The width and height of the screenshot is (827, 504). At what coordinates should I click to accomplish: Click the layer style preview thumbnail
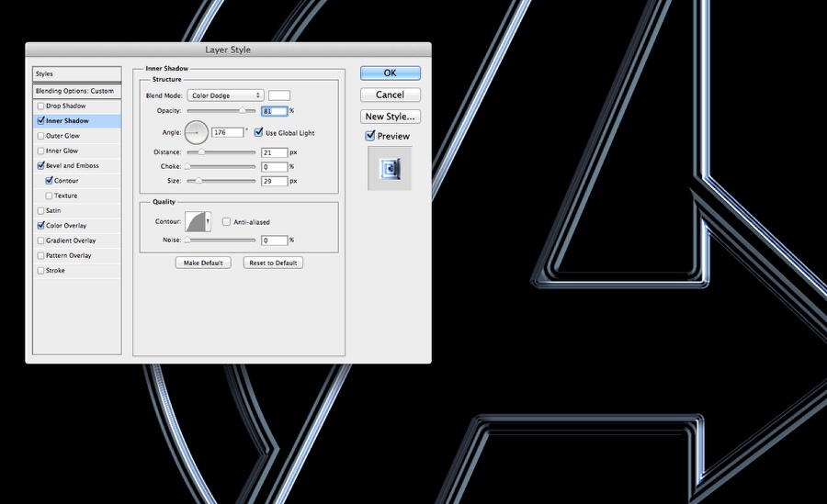(390, 168)
